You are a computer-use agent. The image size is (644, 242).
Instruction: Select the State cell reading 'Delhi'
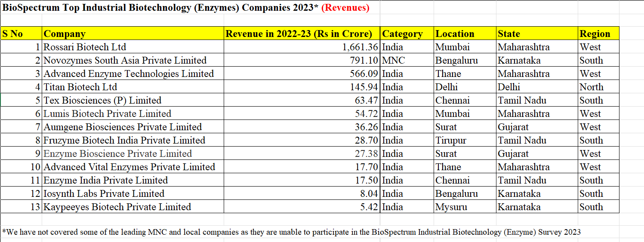537,87
